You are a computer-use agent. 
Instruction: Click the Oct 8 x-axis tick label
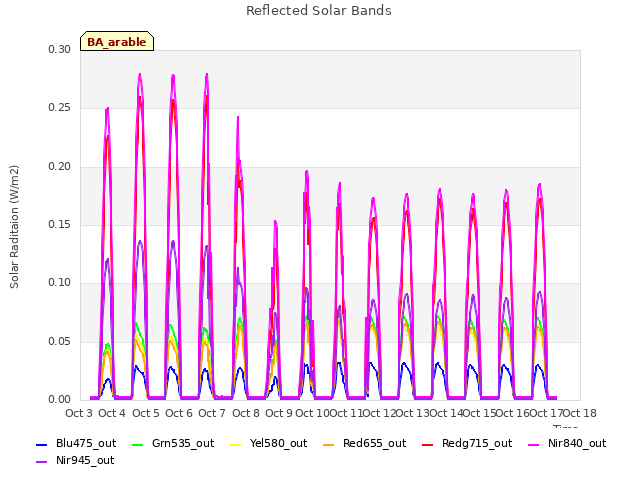(x=246, y=413)
